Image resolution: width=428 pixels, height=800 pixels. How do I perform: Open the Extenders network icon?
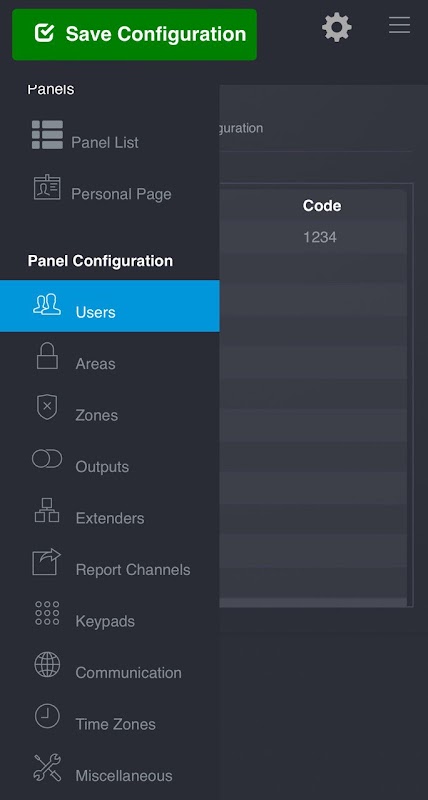point(47,510)
